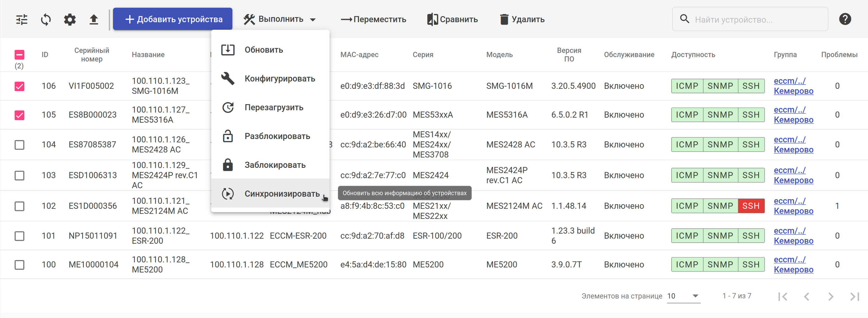The width and height of the screenshot is (868, 318).
Task: Open the settings gear icon
Action: pyautogui.click(x=70, y=20)
